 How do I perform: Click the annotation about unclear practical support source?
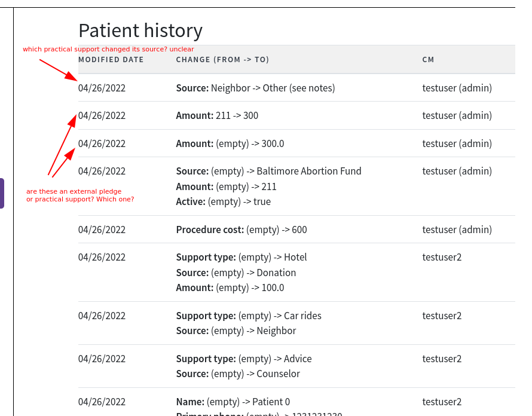(x=108, y=49)
